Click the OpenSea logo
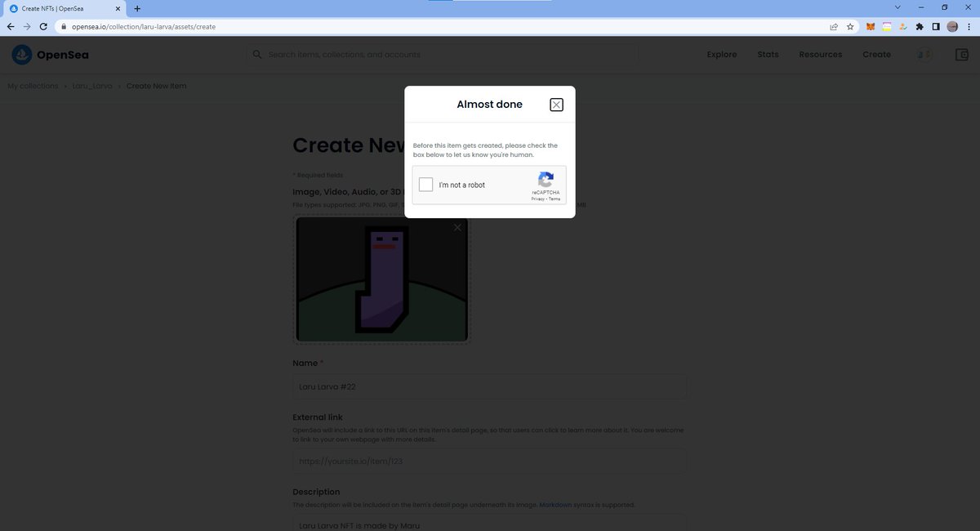This screenshot has height=531, width=980. [x=50, y=55]
